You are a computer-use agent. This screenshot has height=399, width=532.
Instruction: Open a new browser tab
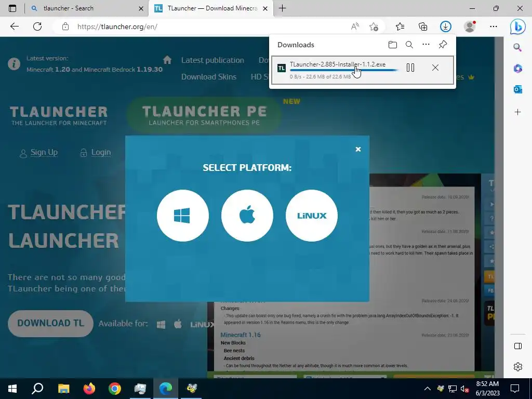pyautogui.click(x=282, y=8)
